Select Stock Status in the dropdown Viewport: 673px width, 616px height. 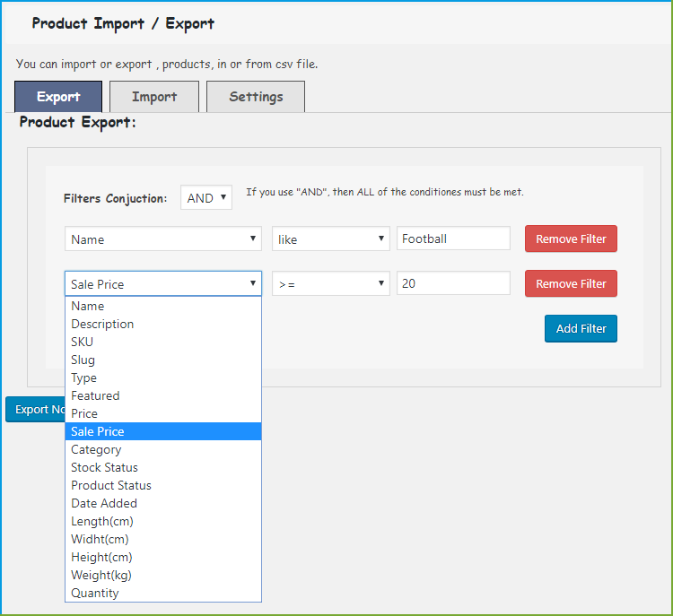[x=104, y=467]
